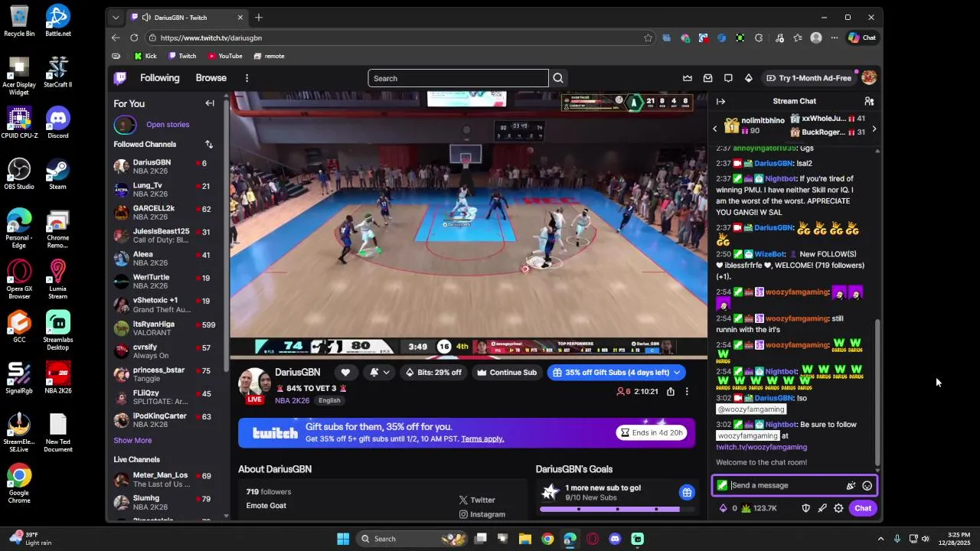Show hidden system tray icons
This screenshot has width=980, height=551.
pos(880,539)
